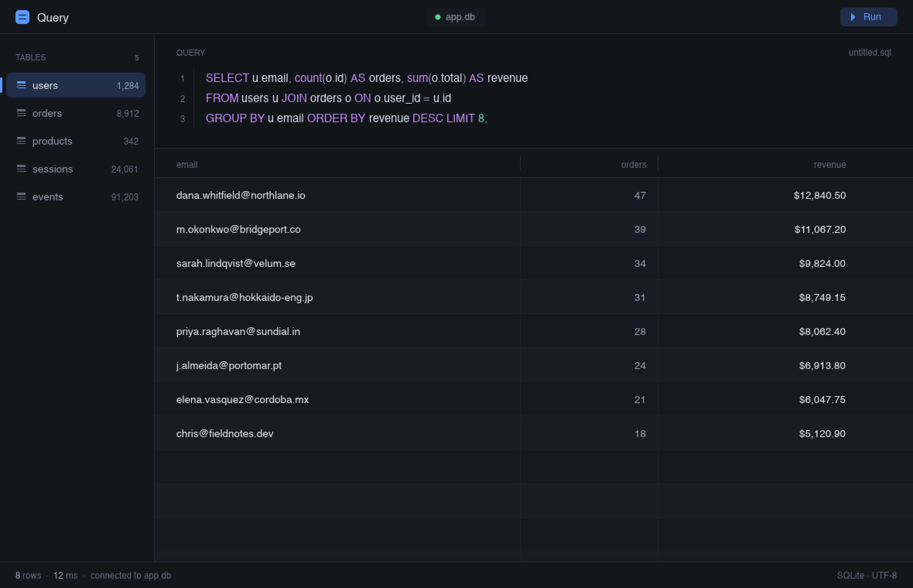Select cell dana.whitfield@northlane.io
This screenshot has width=913, height=588.
pos(241,195)
